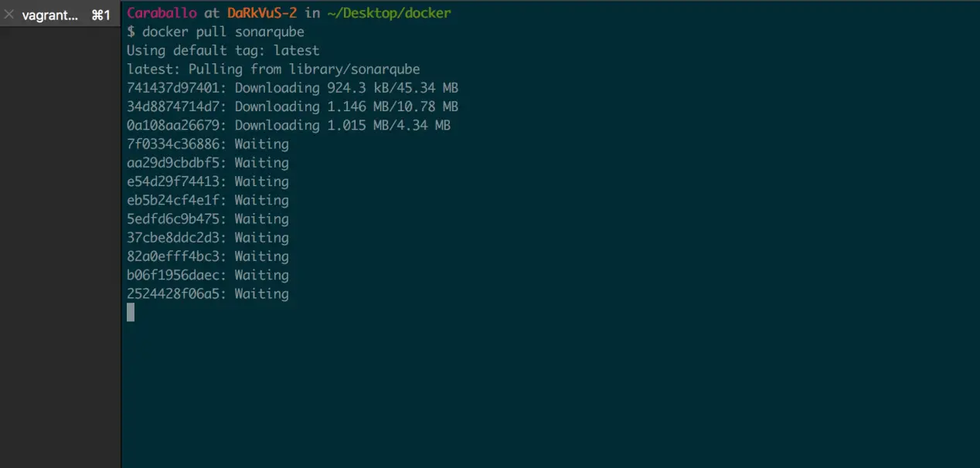Screen dimensions: 980x468
Task: Click the 2524428f06a5 Waiting line
Action: coord(207,293)
